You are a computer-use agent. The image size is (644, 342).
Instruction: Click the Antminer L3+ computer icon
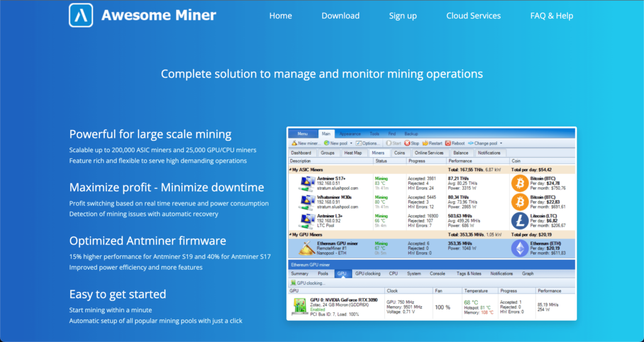click(307, 221)
